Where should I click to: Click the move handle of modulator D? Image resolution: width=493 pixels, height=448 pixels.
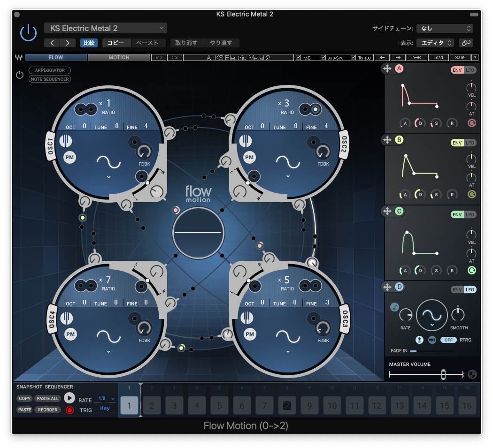pos(387,287)
